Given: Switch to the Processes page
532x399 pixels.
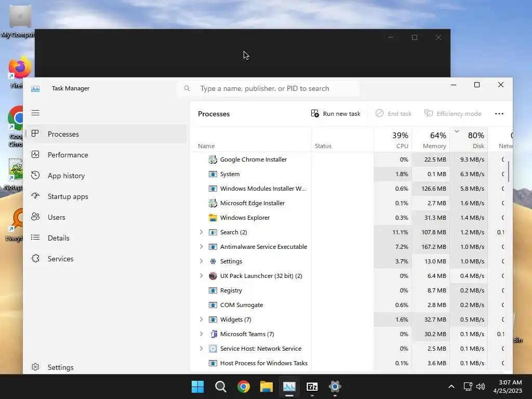Looking at the screenshot, I should pyautogui.click(x=106, y=134).
